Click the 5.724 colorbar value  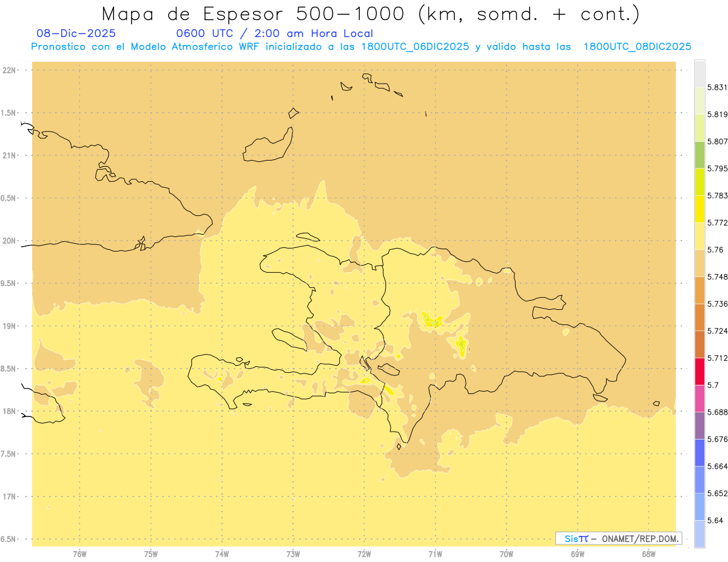(x=718, y=331)
